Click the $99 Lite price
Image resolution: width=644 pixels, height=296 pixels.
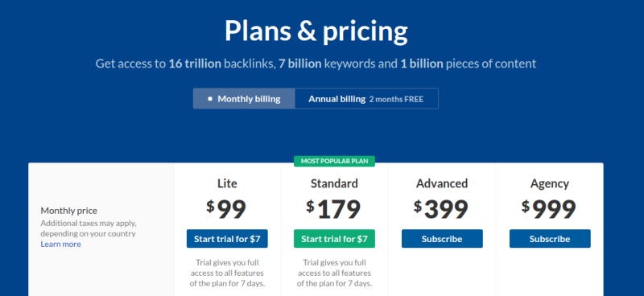[226, 209]
